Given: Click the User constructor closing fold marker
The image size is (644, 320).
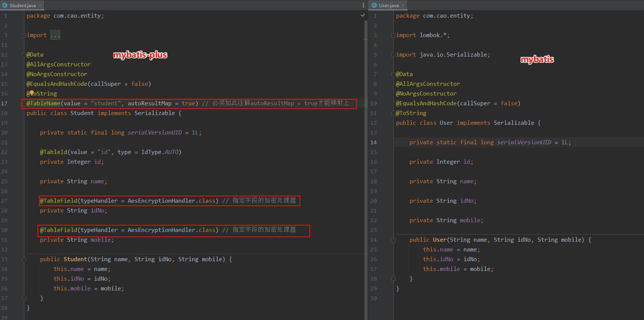Looking at the screenshot, I should (x=393, y=279).
